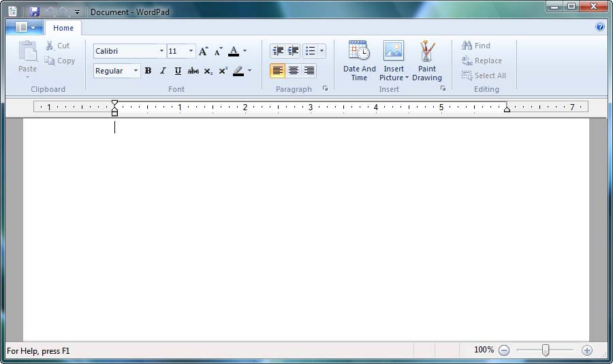Open Paint Drawing tool
Image resolution: width=613 pixels, height=364 pixels.
427,61
